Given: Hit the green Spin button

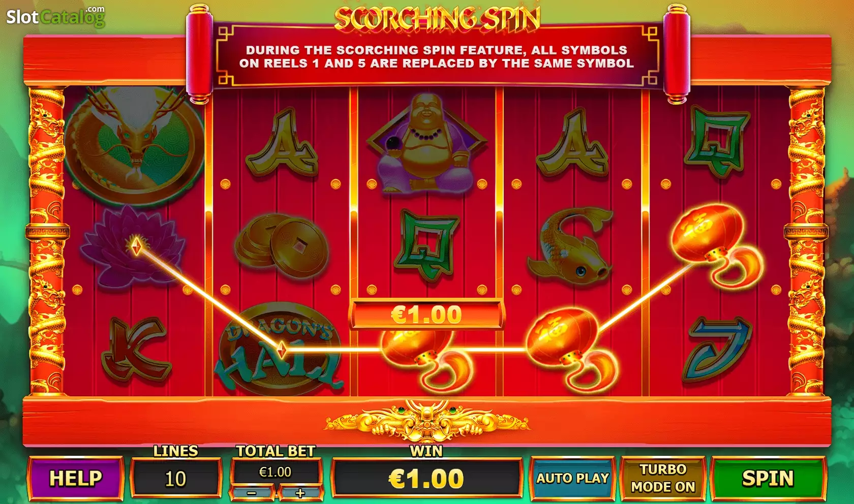Looking at the screenshot, I should point(768,478).
